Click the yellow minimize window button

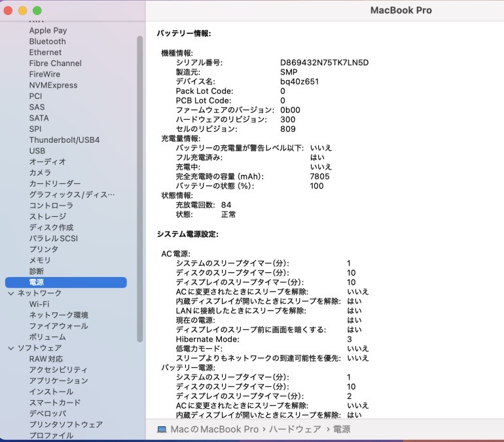[x=22, y=10]
